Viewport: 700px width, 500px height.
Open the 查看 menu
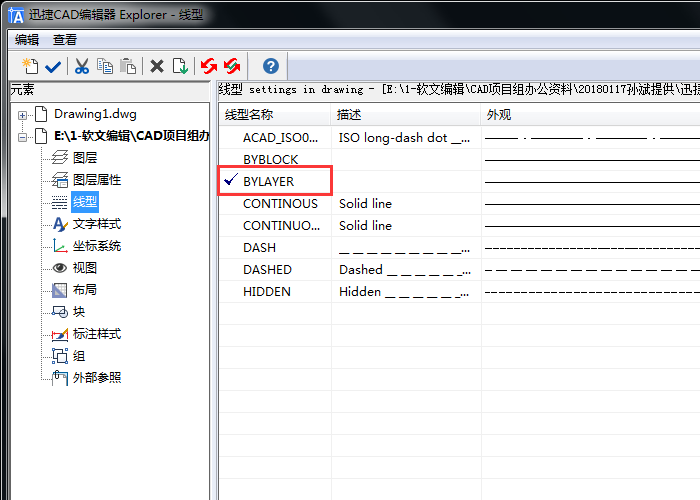65,40
